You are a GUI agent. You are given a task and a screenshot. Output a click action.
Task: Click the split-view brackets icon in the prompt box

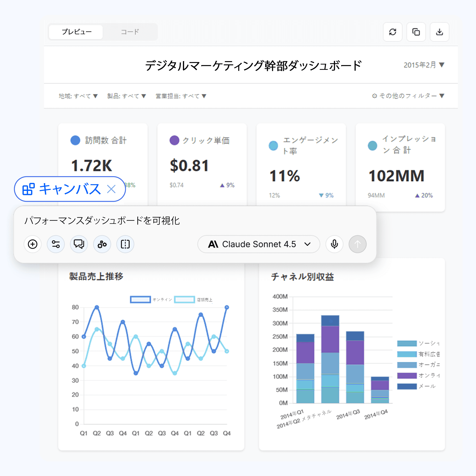pyautogui.click(x=125, y=244)
